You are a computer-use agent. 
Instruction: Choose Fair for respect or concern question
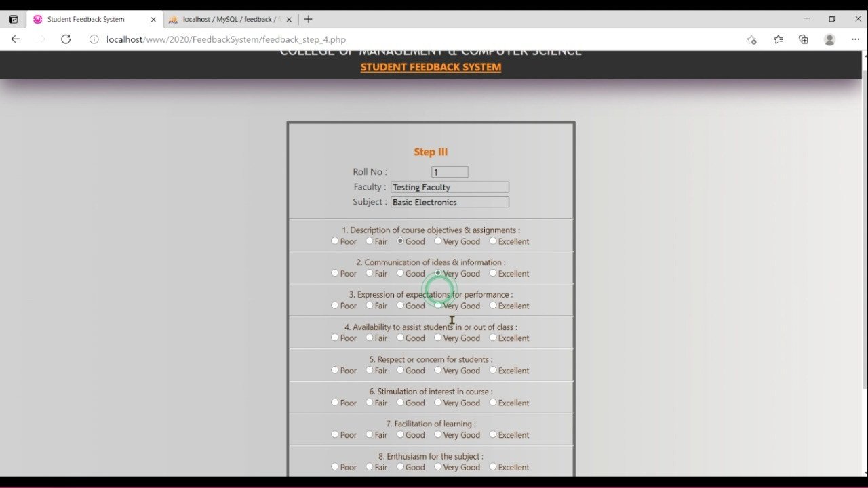click(x=370, y=370)
